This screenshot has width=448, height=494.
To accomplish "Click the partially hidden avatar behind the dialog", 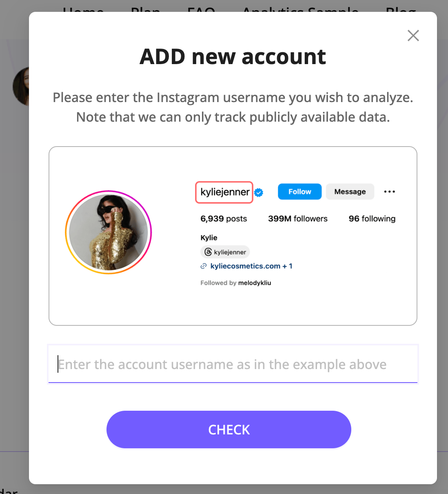I will pyautogui.click(x=21, y=87).
